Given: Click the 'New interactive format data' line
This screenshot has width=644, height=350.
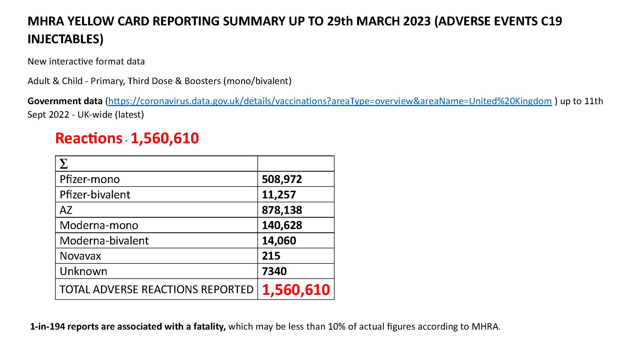Looking at the screenshot, I should coord(86,61).
